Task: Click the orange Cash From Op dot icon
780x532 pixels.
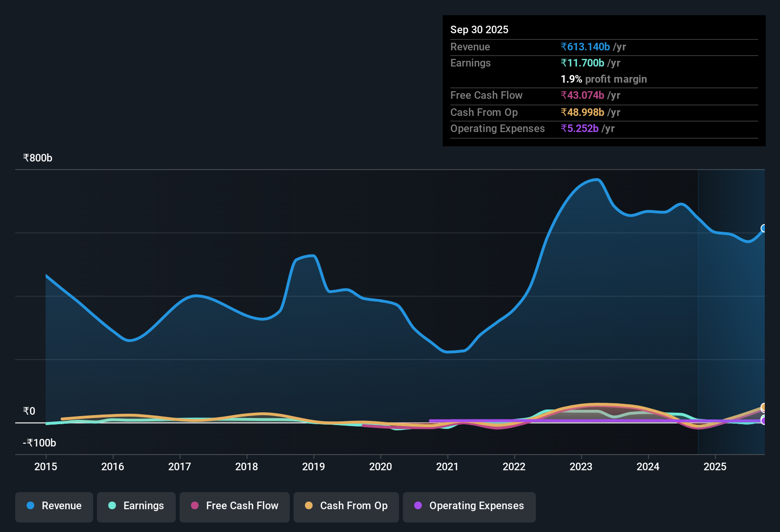Action: point(309,506)
